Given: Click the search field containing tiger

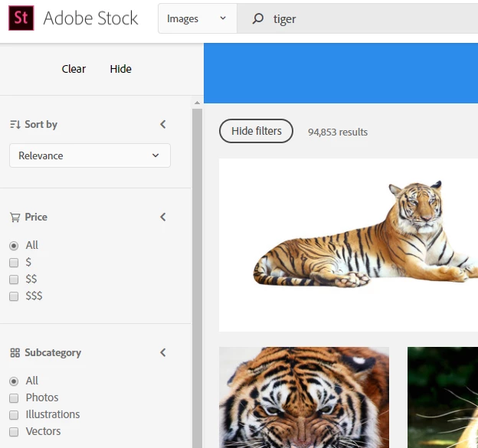Looking at the screenshot, I should point(357,18).
